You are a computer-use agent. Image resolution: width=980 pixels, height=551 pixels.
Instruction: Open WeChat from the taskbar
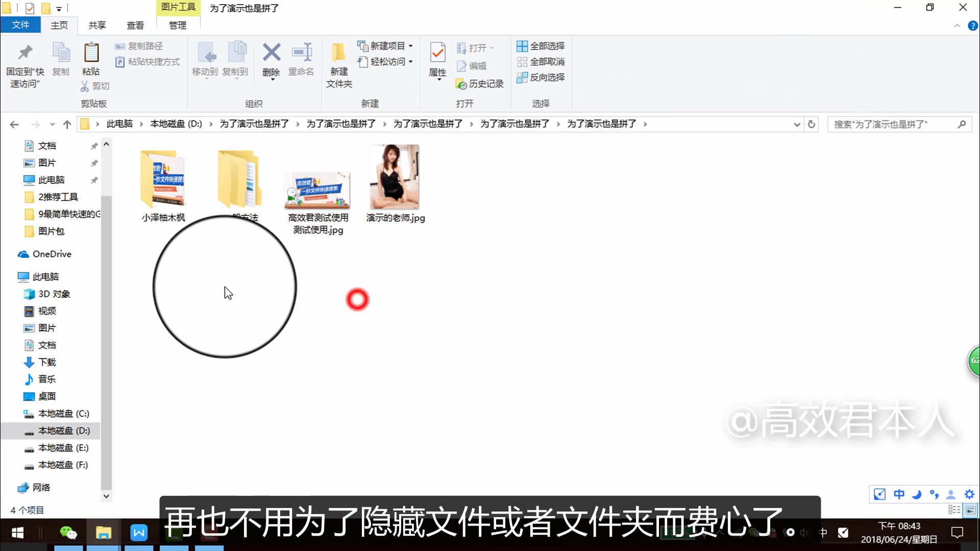point(69,532)
